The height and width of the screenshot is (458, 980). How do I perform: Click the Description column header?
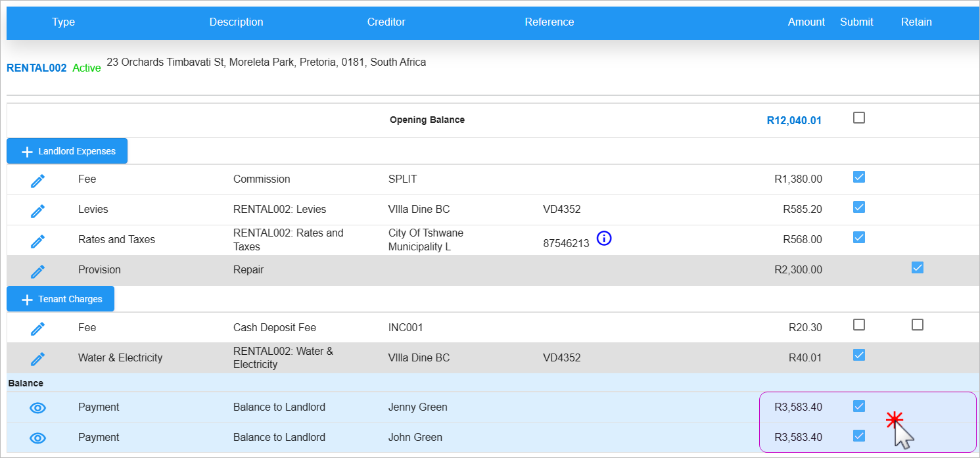[237, 22]
